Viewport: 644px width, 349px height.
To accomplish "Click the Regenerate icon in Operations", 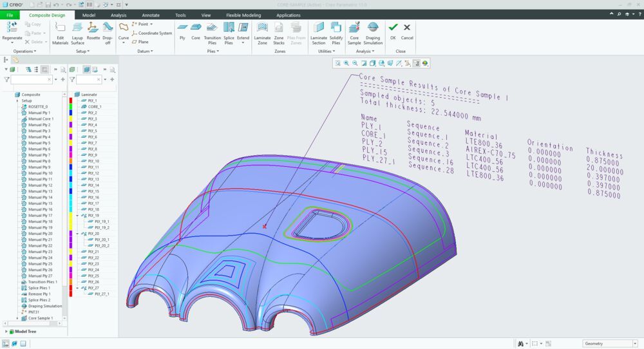I will pyautogui.click(x=12, y=27).
